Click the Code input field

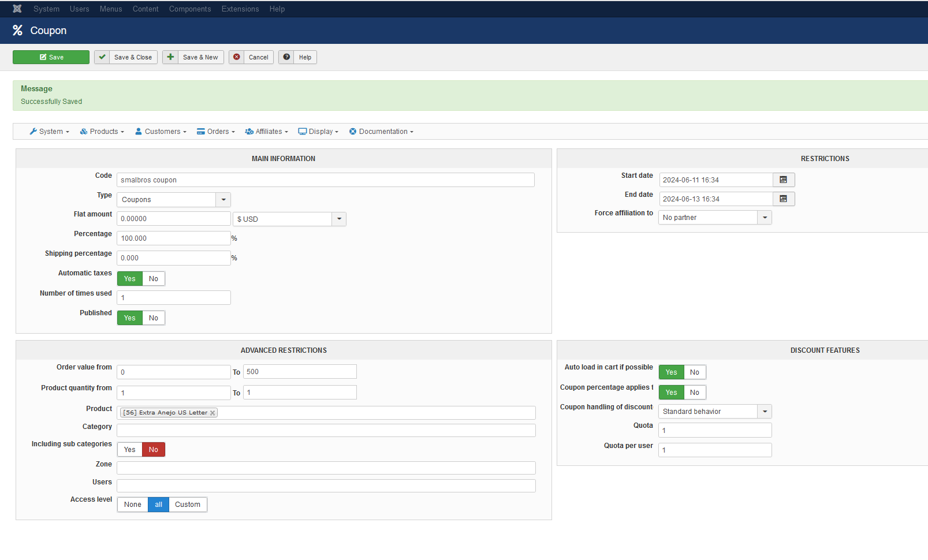(326, 180)
